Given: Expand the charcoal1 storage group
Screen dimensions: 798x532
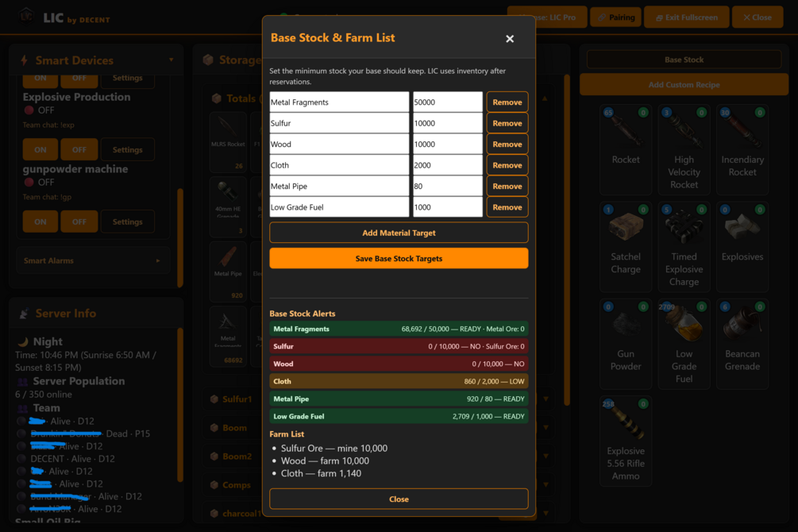Looking at the screenshot, I should click(x=546, y=513).
